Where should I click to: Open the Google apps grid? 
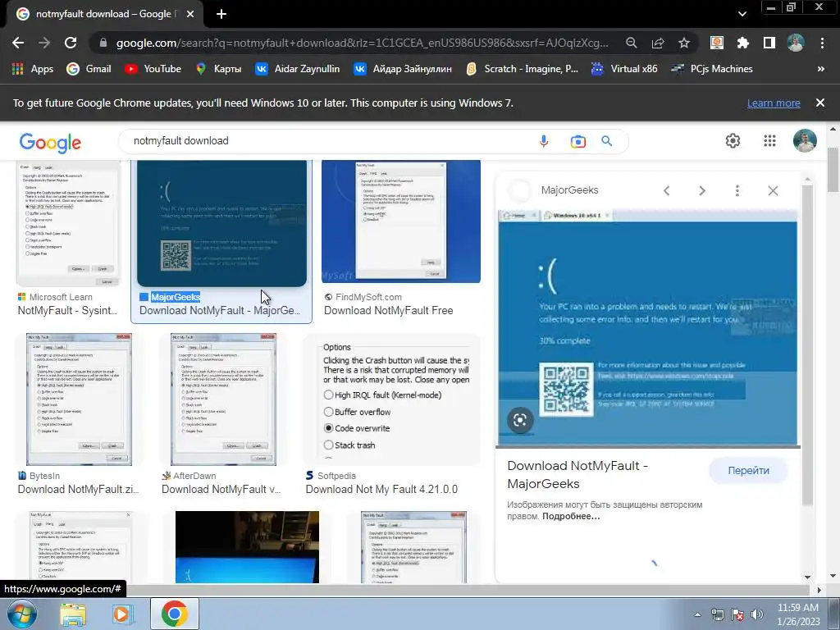tap(769, 140)
